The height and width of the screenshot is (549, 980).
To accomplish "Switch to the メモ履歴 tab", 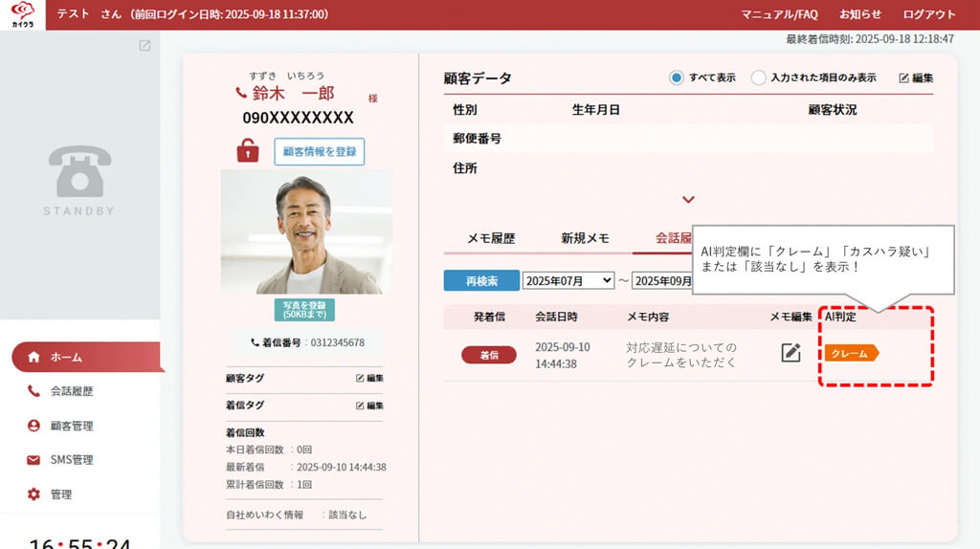I will tap(491, 238).
